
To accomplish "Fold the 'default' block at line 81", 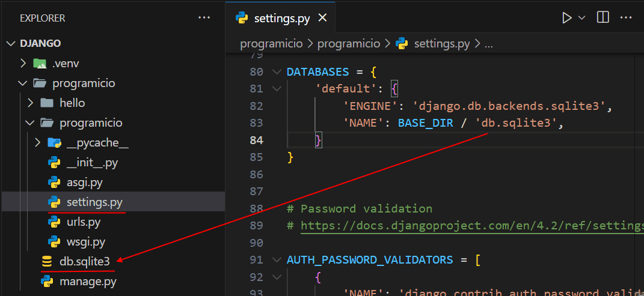I will pyautogui.click(x=277, y=89).
